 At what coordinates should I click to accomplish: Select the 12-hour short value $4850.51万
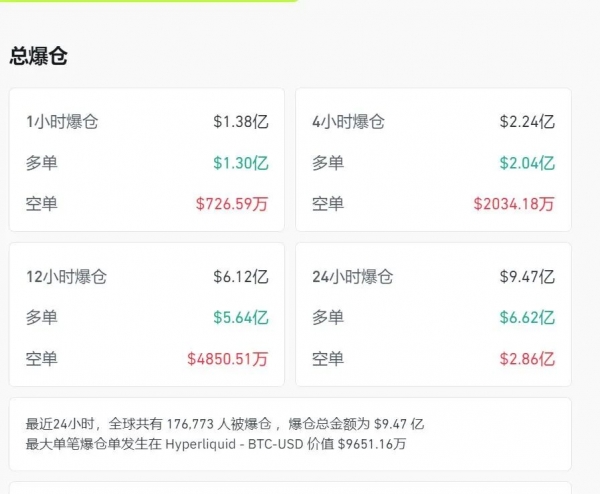coord(228,358)
